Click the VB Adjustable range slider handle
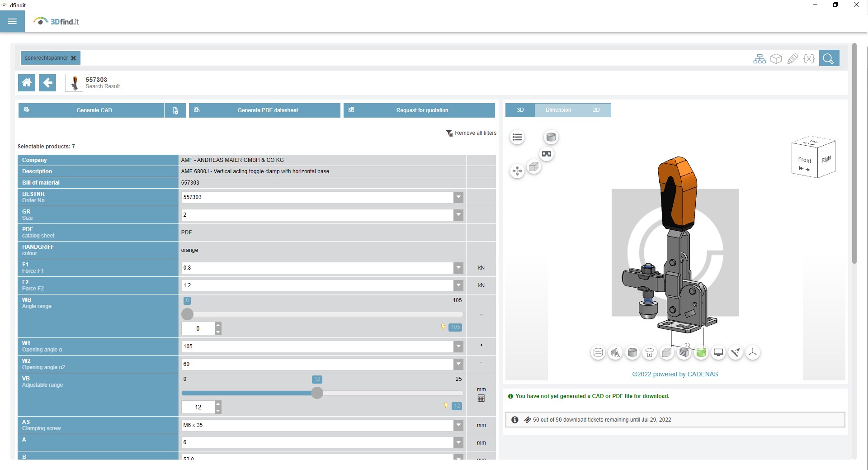 (317, 393)
